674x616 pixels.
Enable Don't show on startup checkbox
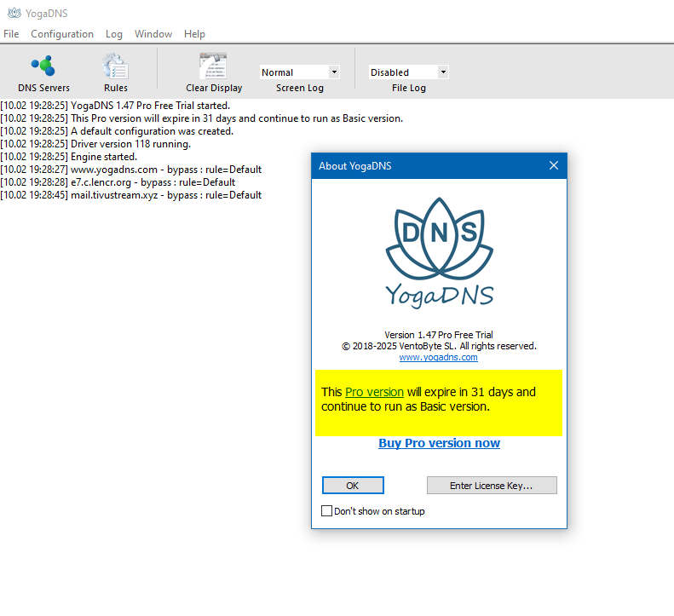327,511
